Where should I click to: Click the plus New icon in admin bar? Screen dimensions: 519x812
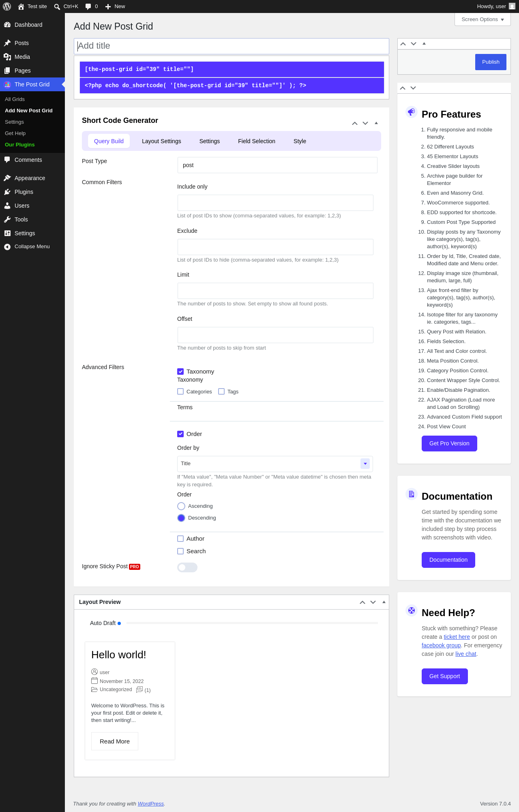[108, 6]
